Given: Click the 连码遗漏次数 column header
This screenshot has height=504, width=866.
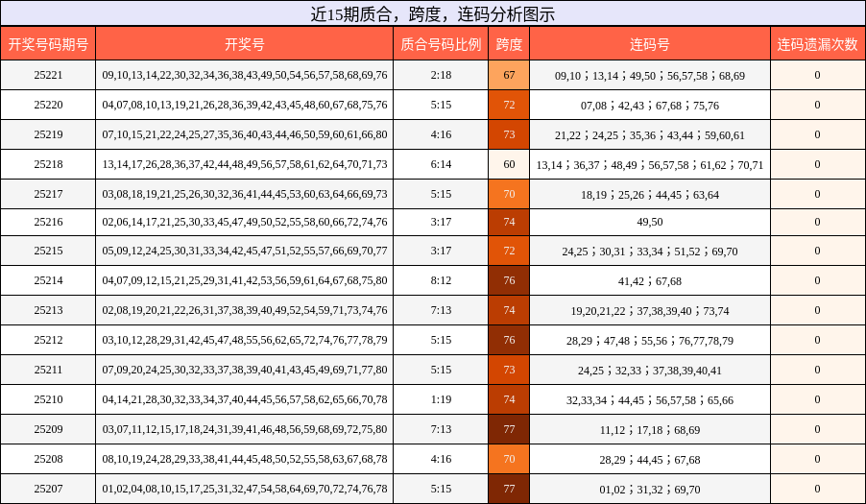Looking at the screenshot, I should pos(817,44).
